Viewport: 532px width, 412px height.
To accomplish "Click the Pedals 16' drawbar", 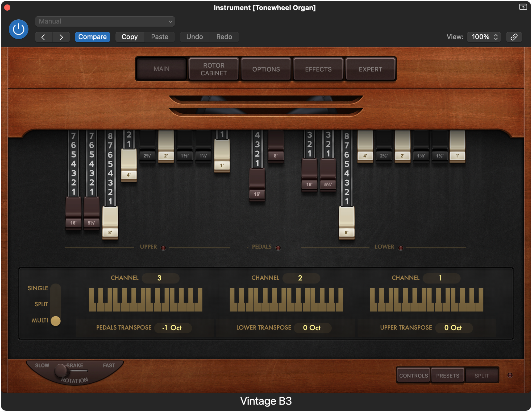I will point(257,184).
